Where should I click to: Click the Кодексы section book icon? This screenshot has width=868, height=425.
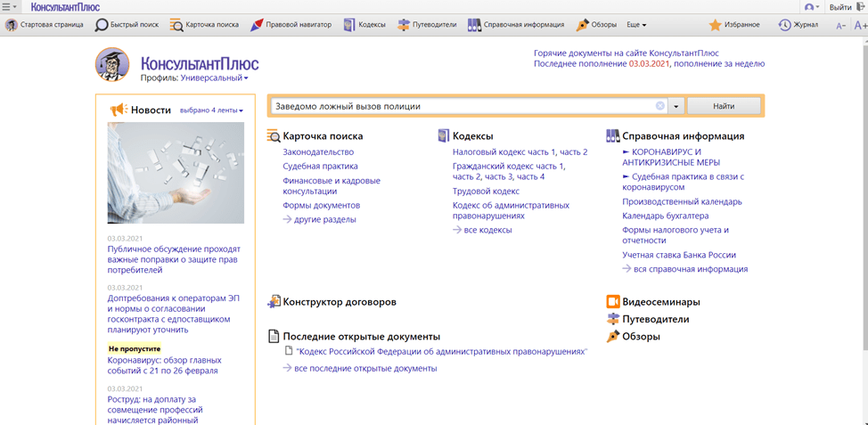(442, 136)
